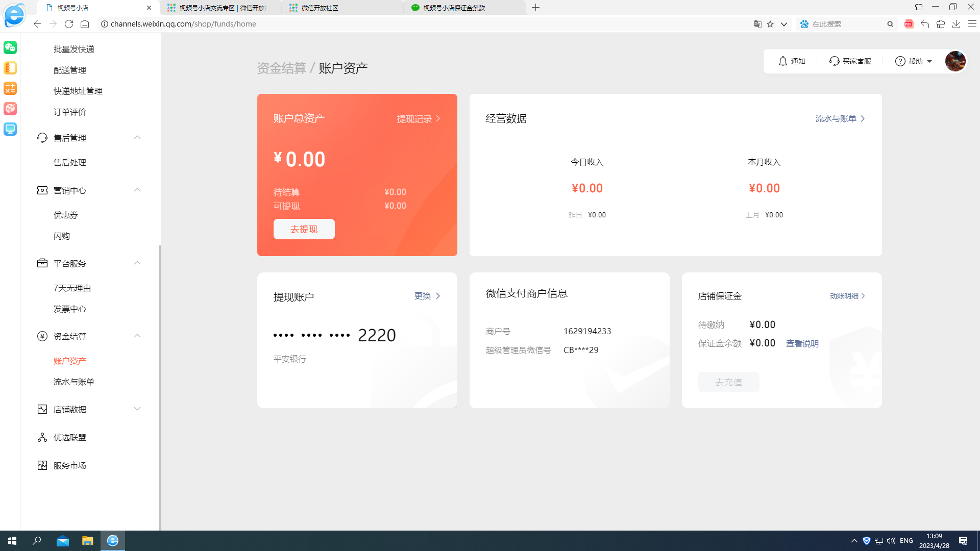Click the 去提现 button
The height and width of the screenshot is (551, 980).
304,229
